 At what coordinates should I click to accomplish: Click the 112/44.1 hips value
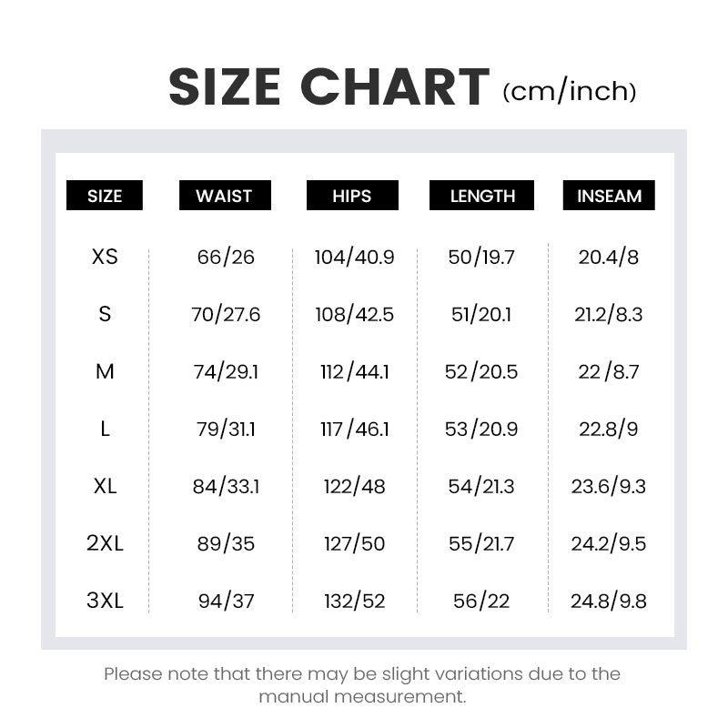click(x=354, y=371)
